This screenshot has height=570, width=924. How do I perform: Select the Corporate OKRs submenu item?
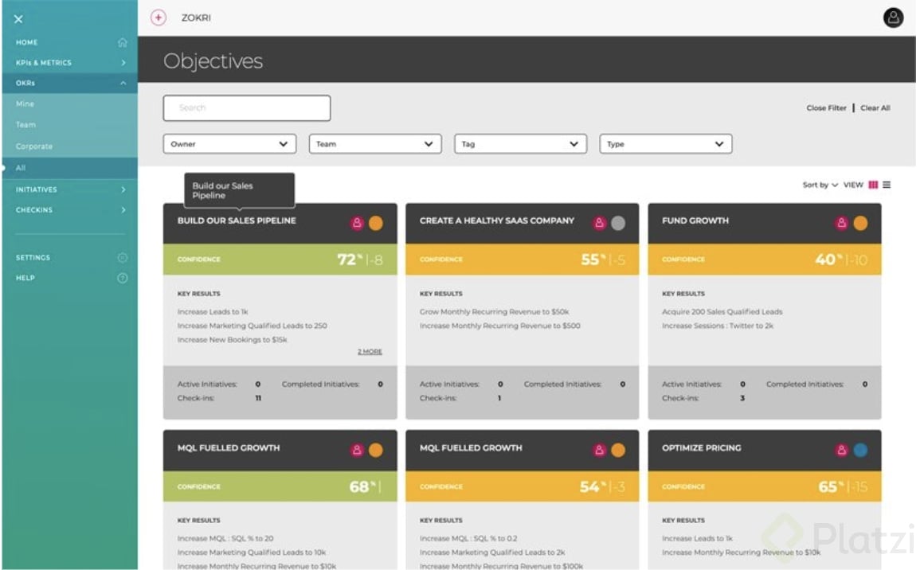34,146
